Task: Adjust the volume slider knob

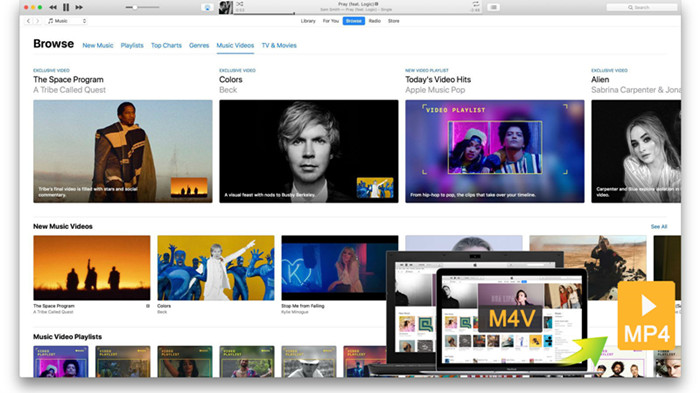Action: click(x=134, y=7)
